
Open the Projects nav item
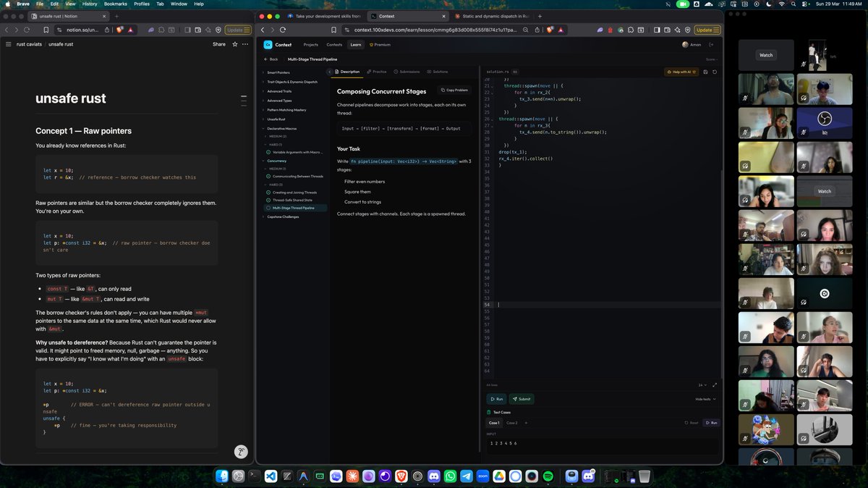[310, 44]
